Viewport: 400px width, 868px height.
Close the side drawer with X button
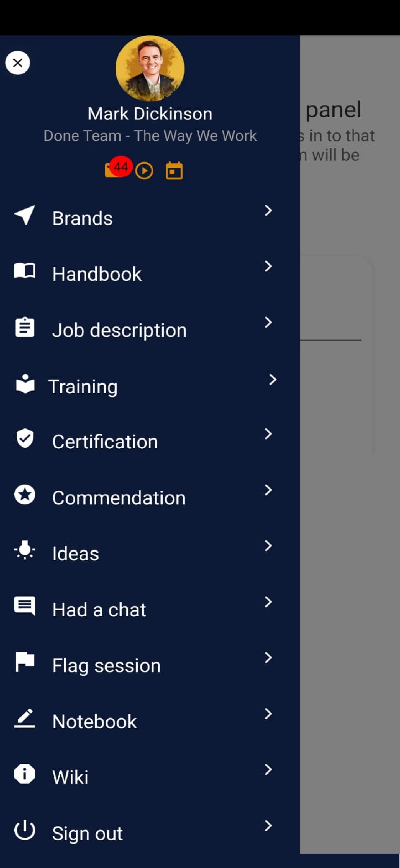pyautogui.click(x=17, y=63)
